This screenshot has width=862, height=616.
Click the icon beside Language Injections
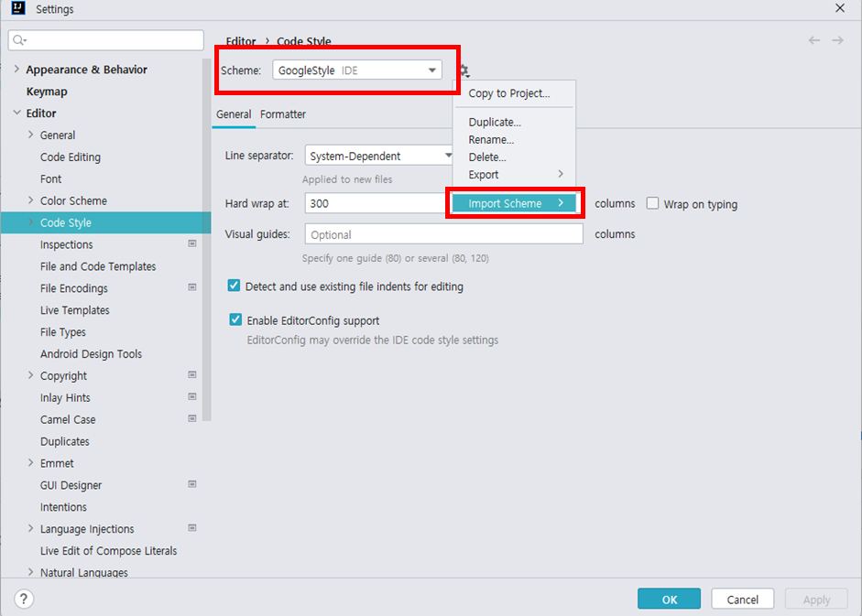click(191, 528)
